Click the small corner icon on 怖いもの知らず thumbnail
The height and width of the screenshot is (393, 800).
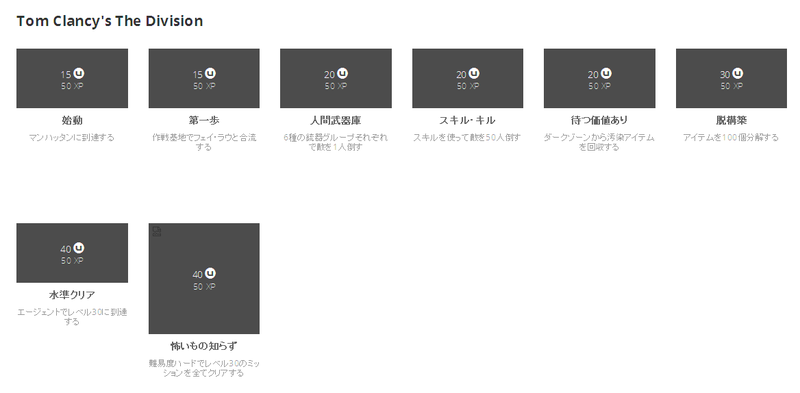[x=157, y=232]
